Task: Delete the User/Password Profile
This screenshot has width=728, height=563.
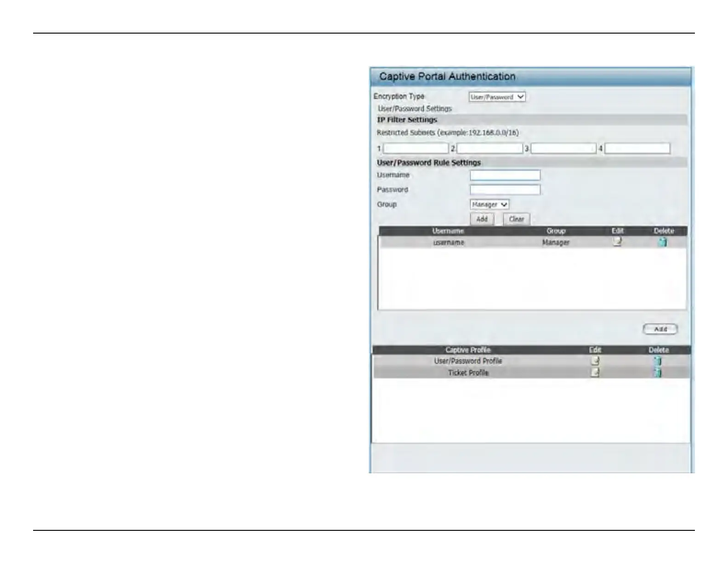Action: tap(658, 361)
